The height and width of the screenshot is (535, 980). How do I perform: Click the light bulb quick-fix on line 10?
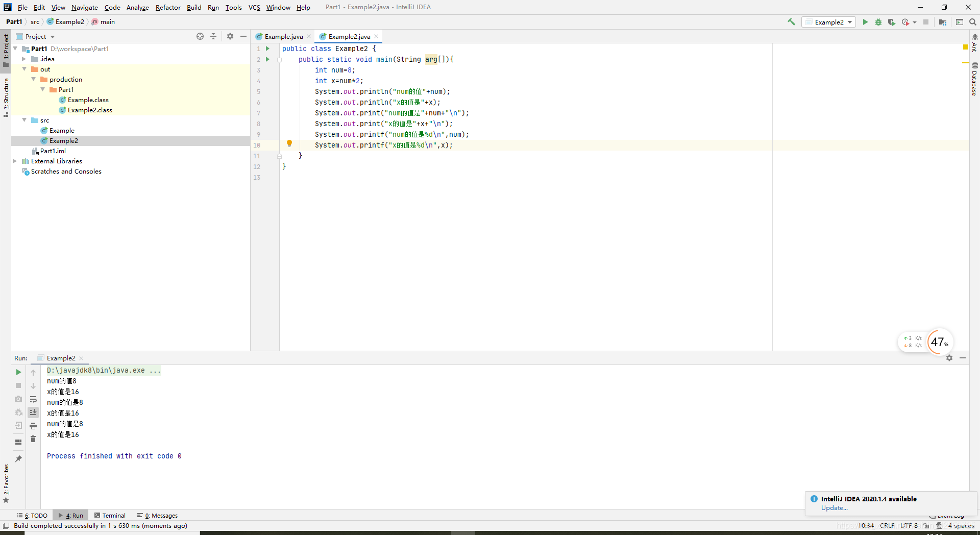(x=289, y=144)
